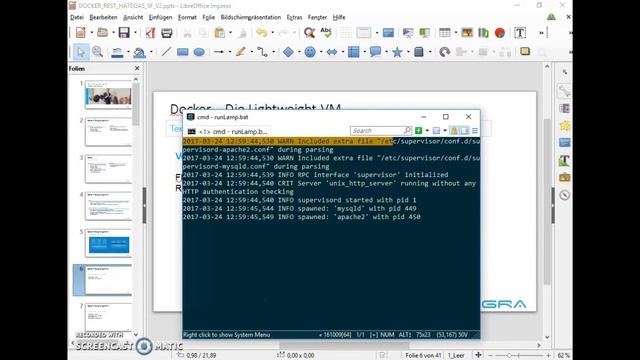Viewport: 640px width, 360px height.
Task: Select the Rectangle shape tool
Action: point(182,52)
